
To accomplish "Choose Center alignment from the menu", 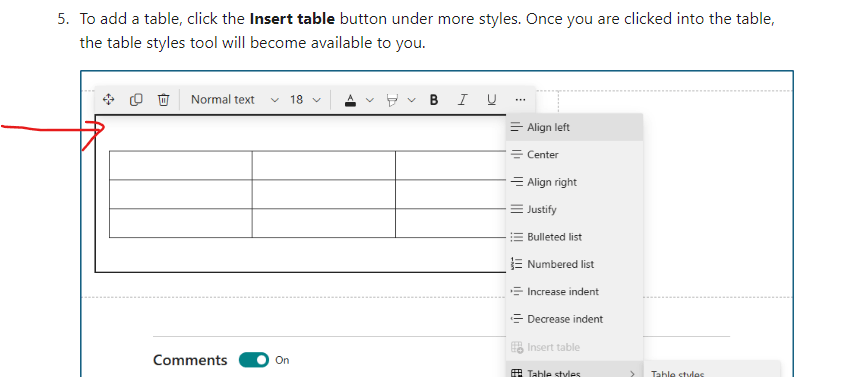I will [x=574, y=155].
